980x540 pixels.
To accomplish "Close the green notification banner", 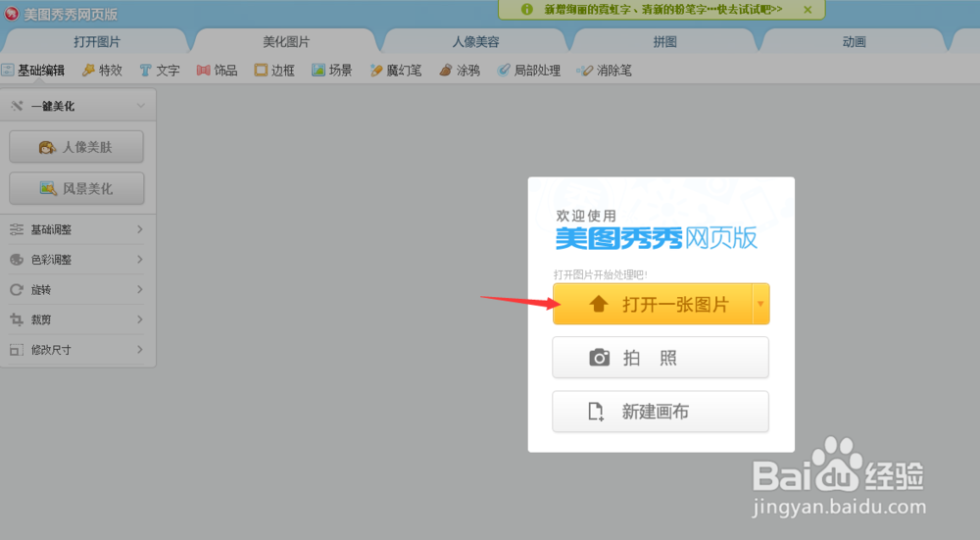I will (808, 10).
